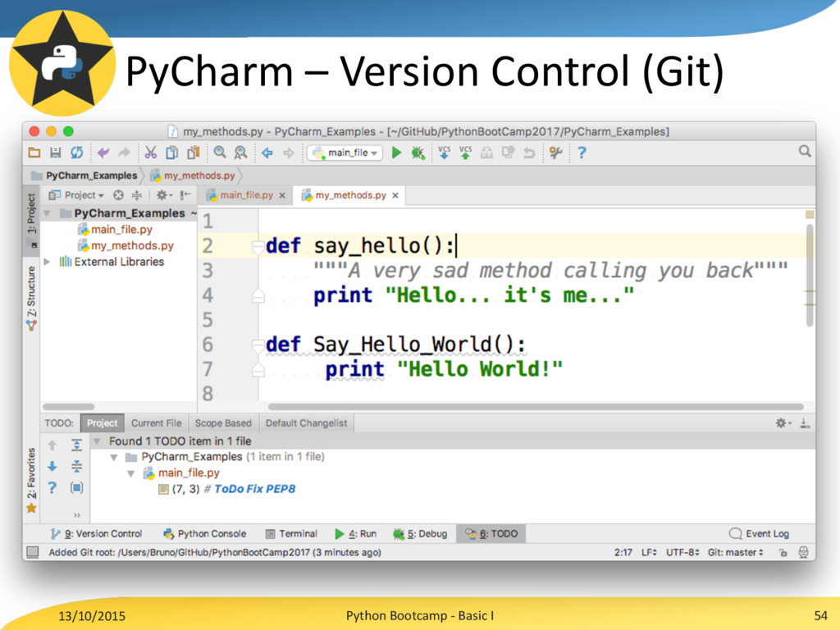Run main_file with green play button
Image resolution: width=840 pixels, height=630 pixels.
[396, 153]
